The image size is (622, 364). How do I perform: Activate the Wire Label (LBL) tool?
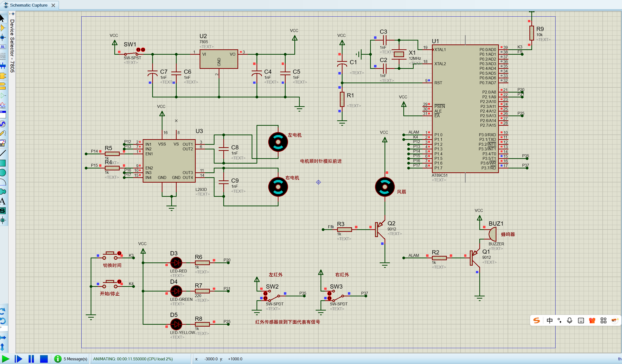3,47
